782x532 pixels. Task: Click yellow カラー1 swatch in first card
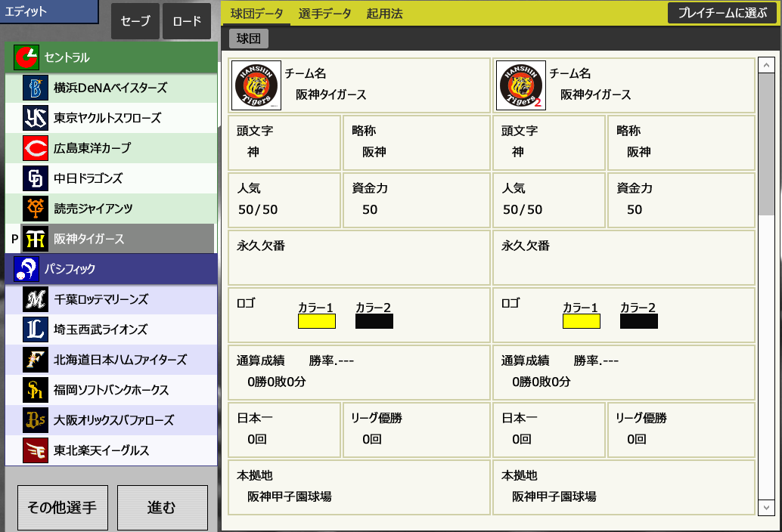[x=317, y=321]
